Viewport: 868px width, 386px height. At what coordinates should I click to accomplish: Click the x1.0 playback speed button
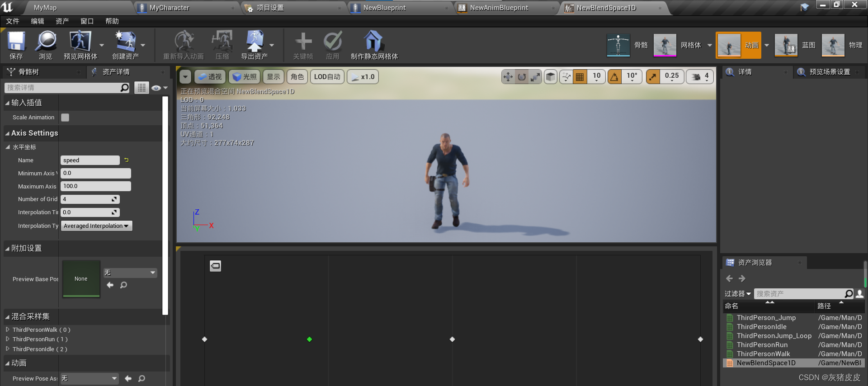363,77
